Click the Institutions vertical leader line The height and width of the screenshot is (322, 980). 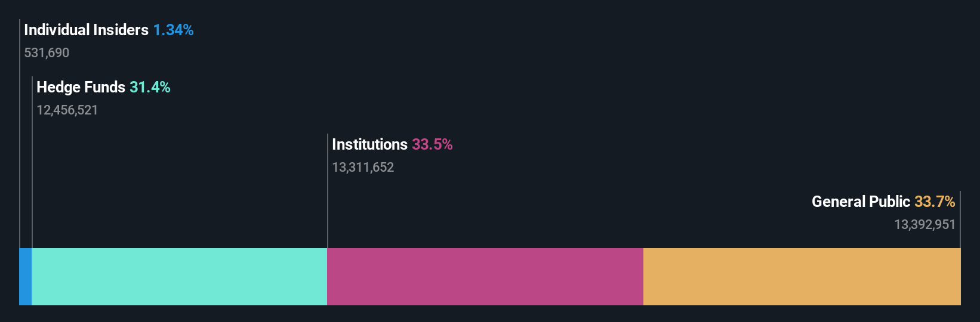click(x=328, y=209)
